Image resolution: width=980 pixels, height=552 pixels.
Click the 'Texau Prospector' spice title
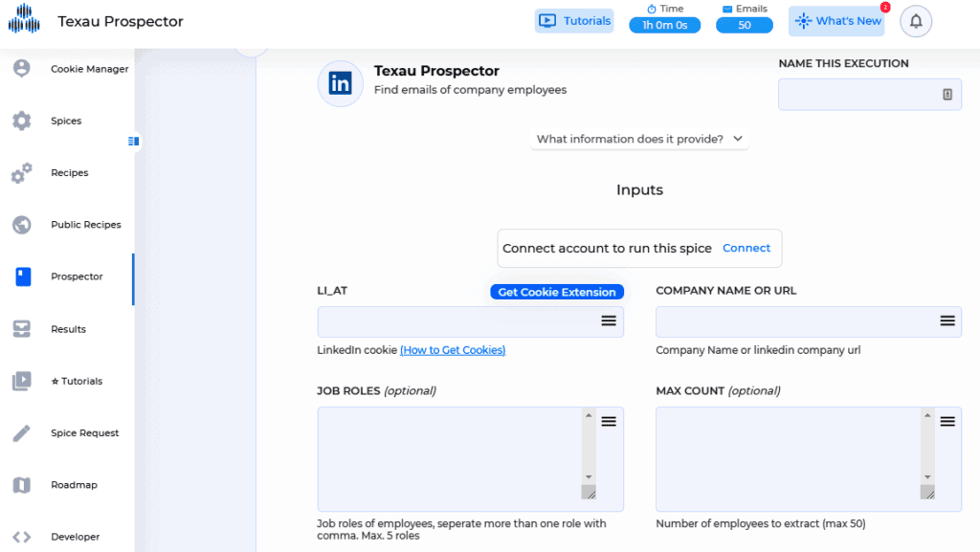click(436, 71)
